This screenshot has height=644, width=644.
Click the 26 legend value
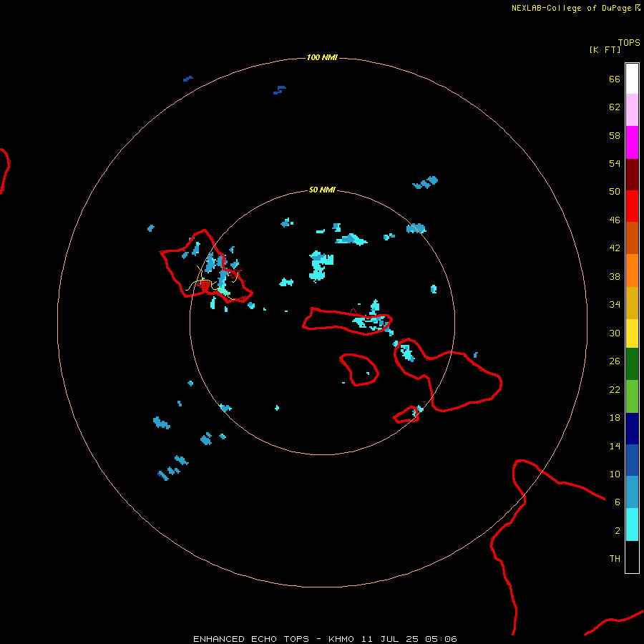615,361
